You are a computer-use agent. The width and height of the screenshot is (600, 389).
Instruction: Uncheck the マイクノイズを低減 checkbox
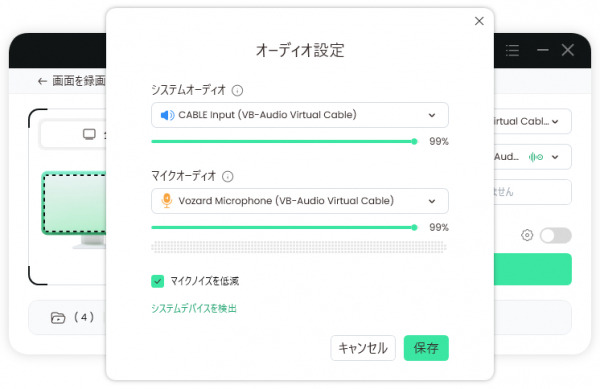[x=157, y=281]
